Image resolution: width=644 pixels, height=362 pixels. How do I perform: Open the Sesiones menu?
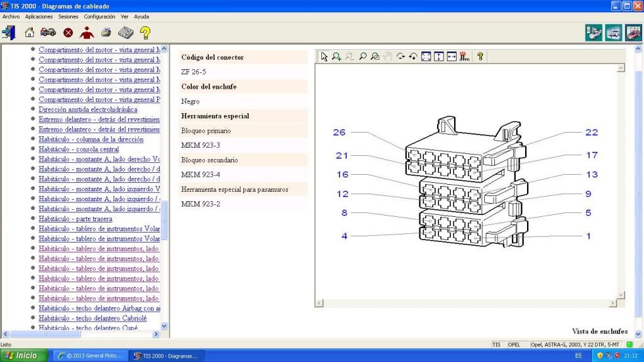click(x=68, y=17)
